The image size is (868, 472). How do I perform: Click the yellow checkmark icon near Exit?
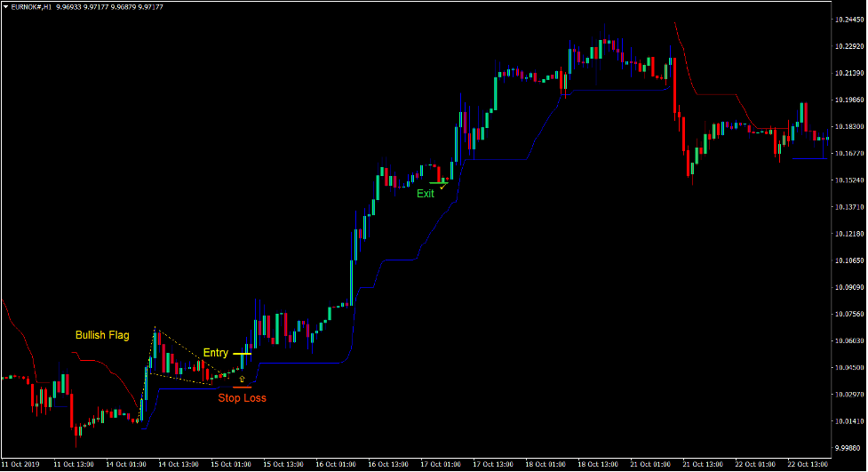[x=442, y=186]
